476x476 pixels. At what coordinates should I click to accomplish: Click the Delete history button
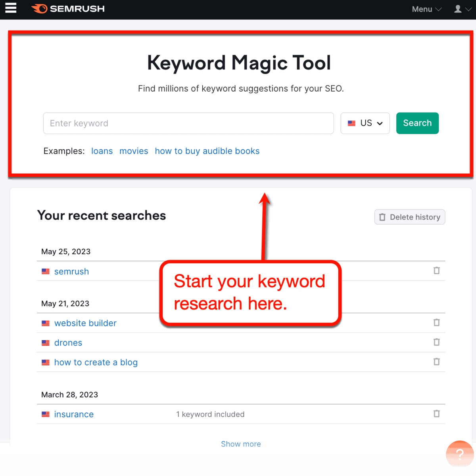coord(409,217)
